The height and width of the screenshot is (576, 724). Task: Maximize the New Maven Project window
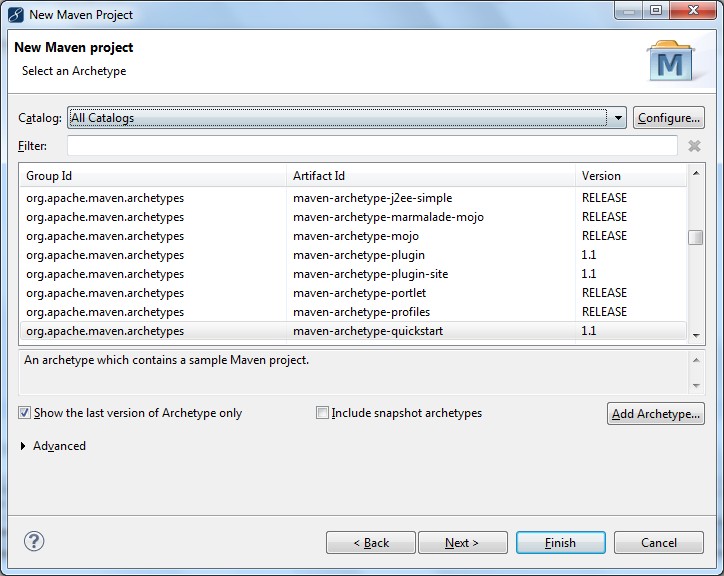(x=656, y=11)
